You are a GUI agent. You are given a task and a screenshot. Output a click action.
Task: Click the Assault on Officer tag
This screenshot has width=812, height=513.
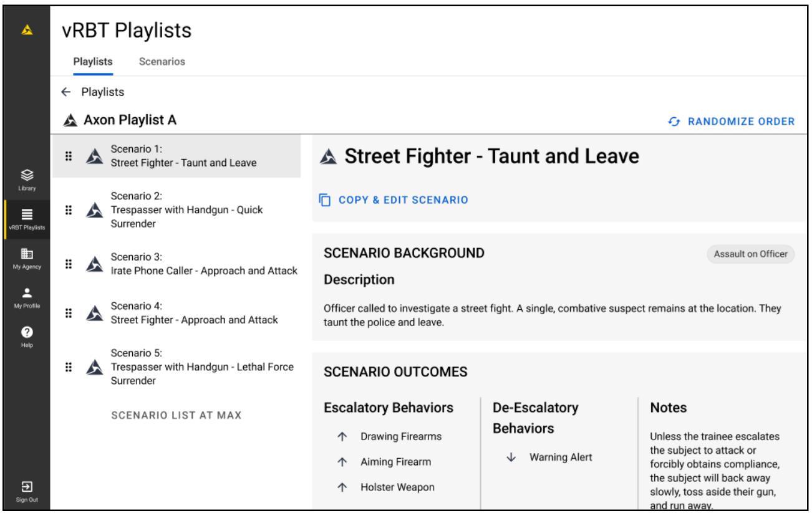(x=750, y=254)
